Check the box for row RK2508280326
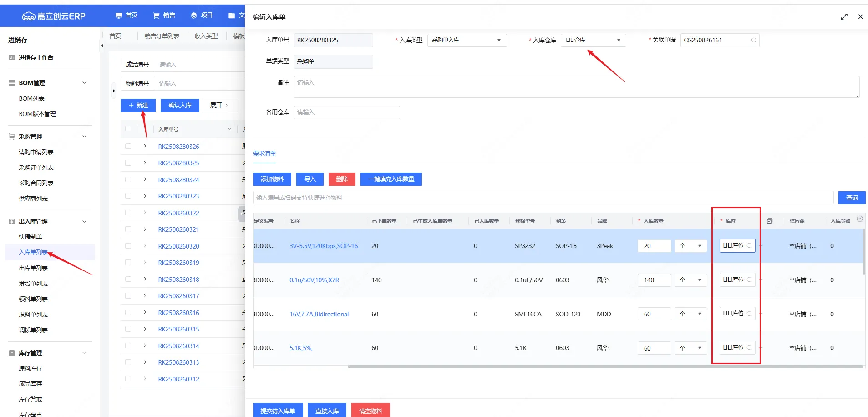 (x=128, y=147)
